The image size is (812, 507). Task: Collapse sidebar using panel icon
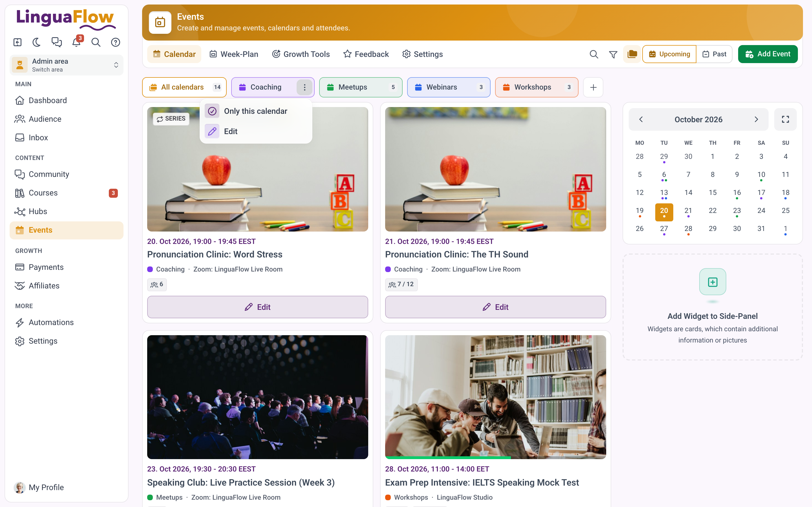point(17,42)
